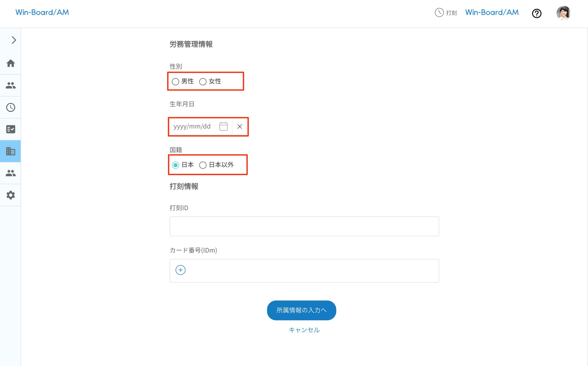Screen dimensions: 588x366
Task: Select the 女性 radio button
Action: pyautogui.click(x=203, y=81)
